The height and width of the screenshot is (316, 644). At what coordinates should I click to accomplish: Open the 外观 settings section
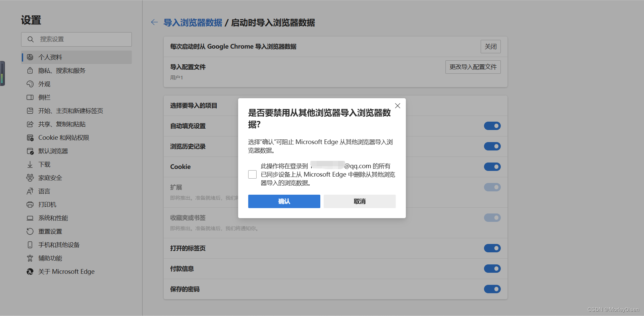76,84
